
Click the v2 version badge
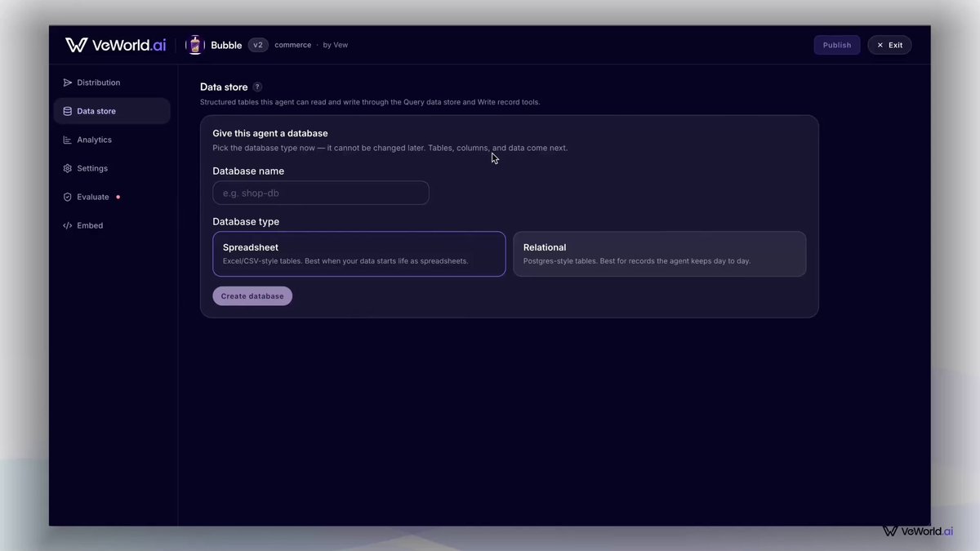coord(258,45)
